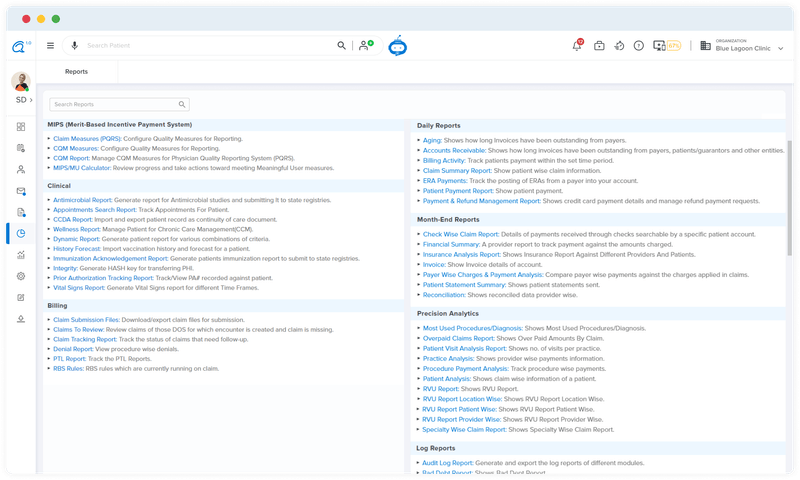Click the analytics chart icon in sidebar
This screenshot has height=480, width=800.
(x=21, y=255)
